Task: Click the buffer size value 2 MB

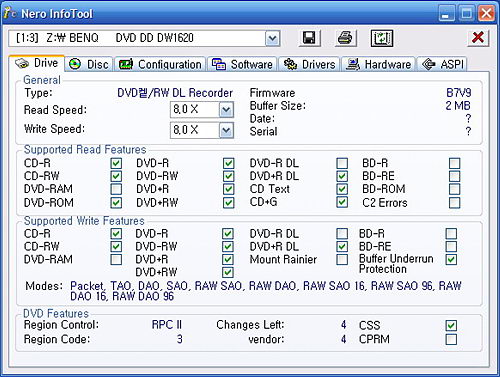Action: pos(458,106)
